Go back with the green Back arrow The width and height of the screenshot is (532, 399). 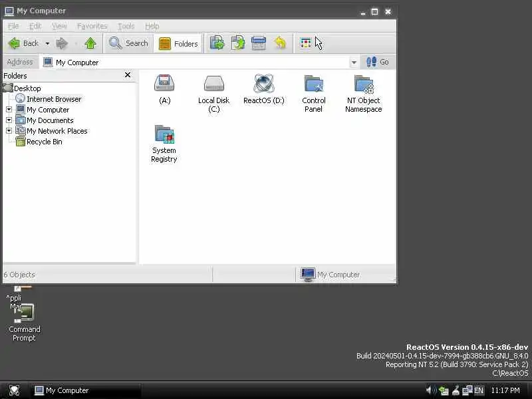[x=23, y=43]
